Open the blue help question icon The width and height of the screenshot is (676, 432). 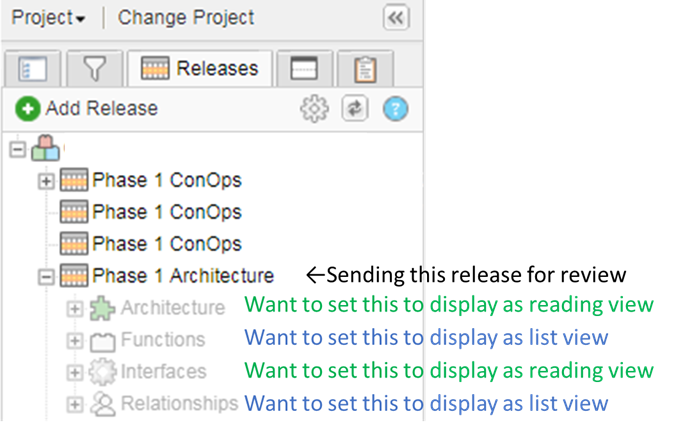click(x=396, y=108)
